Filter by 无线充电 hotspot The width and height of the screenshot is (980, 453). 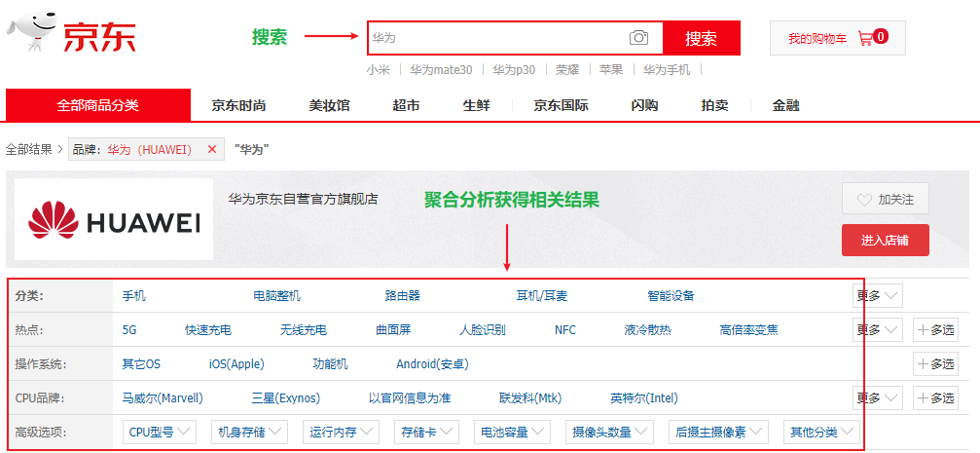(303, 329)
